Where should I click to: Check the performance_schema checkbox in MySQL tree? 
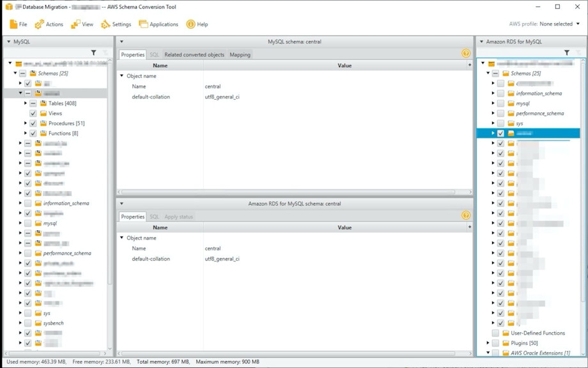[x=27, y=254]
